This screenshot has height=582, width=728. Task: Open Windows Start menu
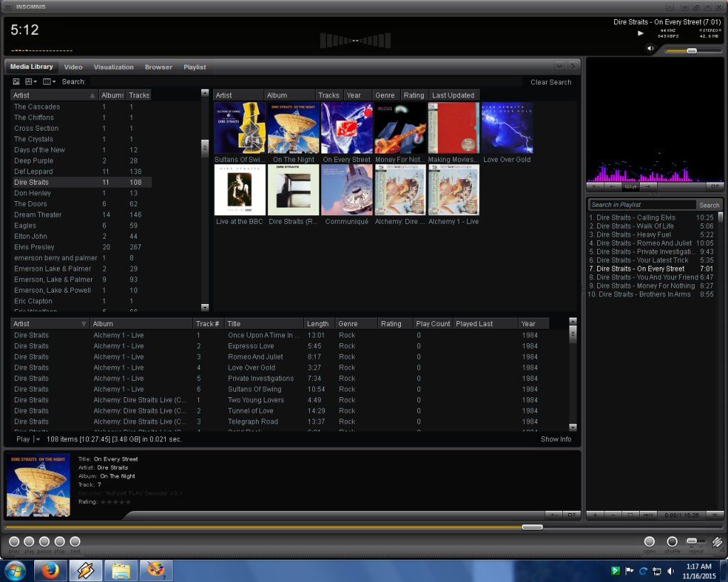16,571
